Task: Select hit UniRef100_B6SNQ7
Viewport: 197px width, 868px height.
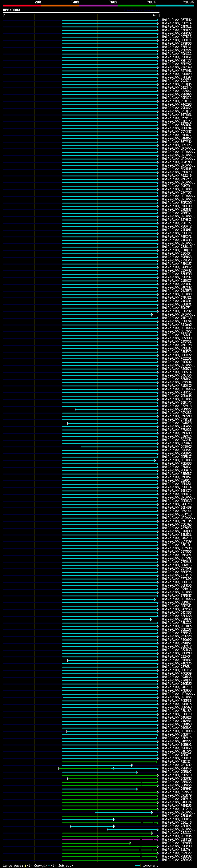Action: click(177, 125)
